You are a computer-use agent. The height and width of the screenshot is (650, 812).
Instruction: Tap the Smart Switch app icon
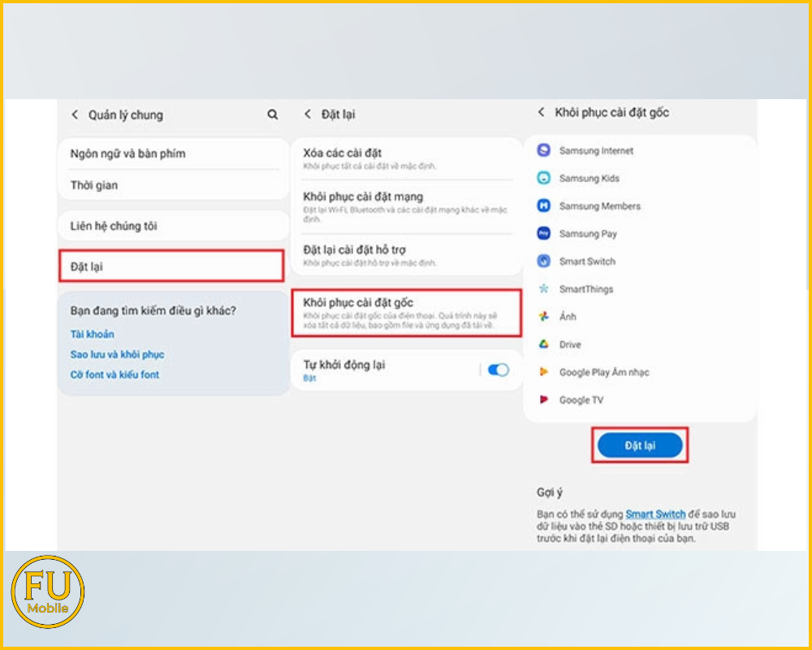pyautogui.click(x=544, y=261)
